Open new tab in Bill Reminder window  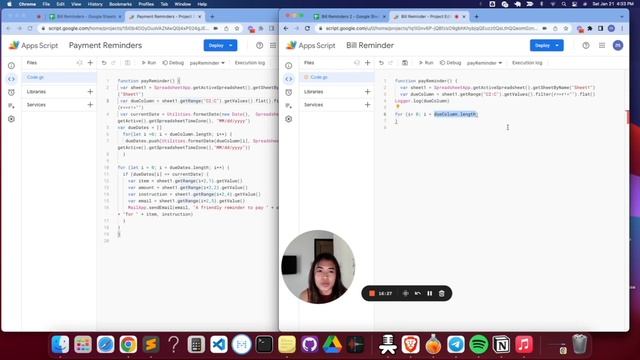point(476,17)
